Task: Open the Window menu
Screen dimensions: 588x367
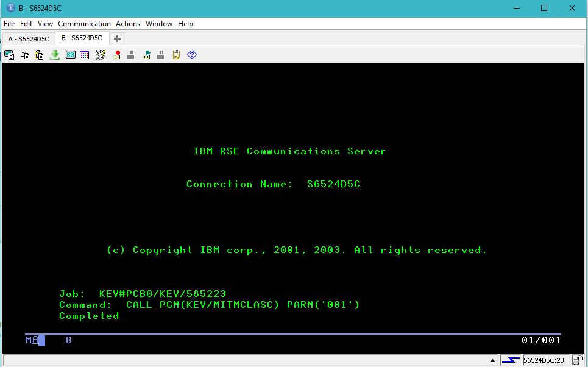Action: pos(158,24)
